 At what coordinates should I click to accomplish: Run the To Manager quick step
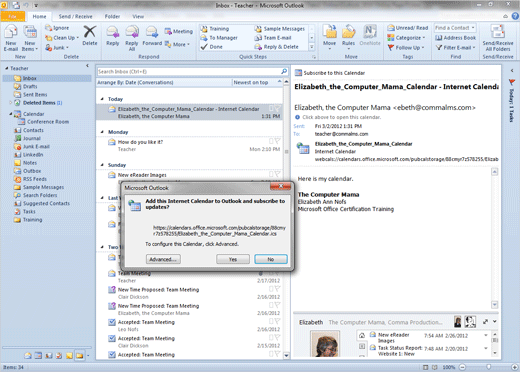[x=219, y=38]
